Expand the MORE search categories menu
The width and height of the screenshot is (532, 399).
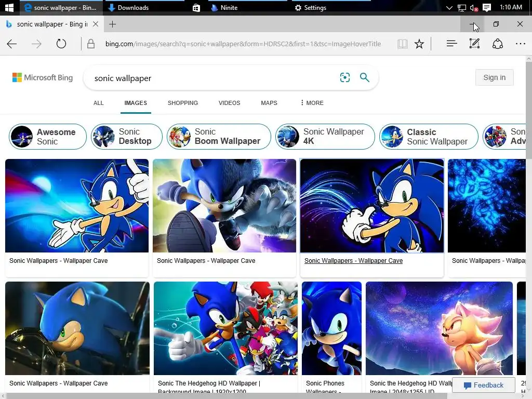(x=312, y=103)
